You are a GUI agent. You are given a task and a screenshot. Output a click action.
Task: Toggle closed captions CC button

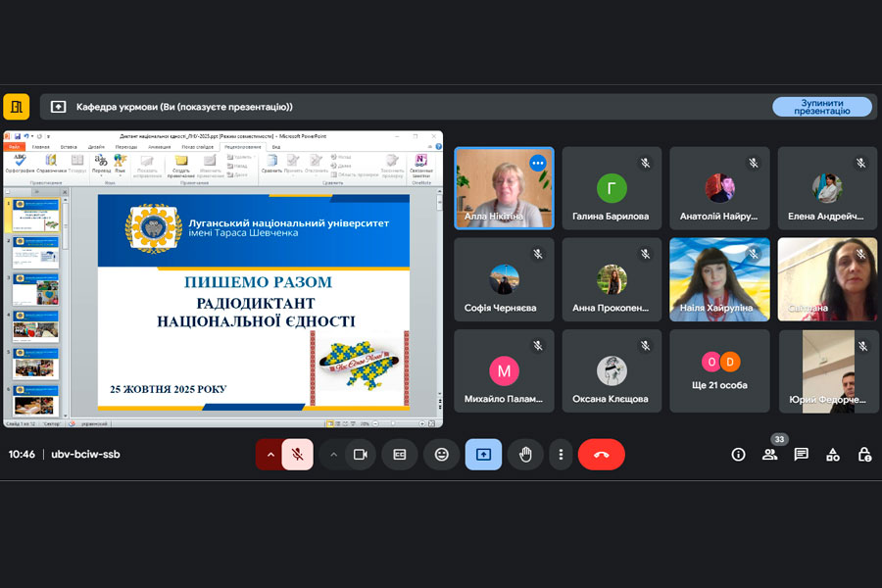tap(400, 454)
